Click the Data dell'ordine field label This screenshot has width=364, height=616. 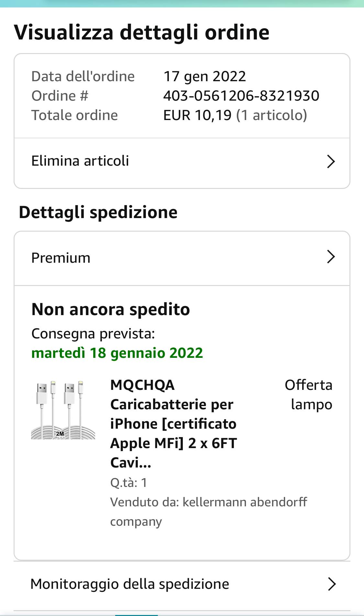click(x=83, y=77)
